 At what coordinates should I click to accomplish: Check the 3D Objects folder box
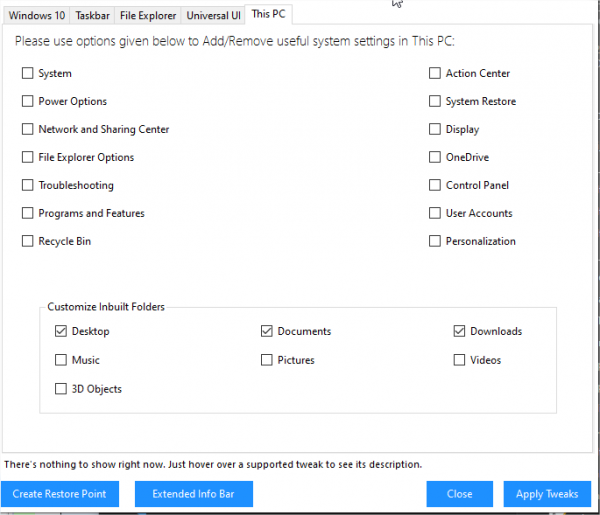(x=61, y=389)
